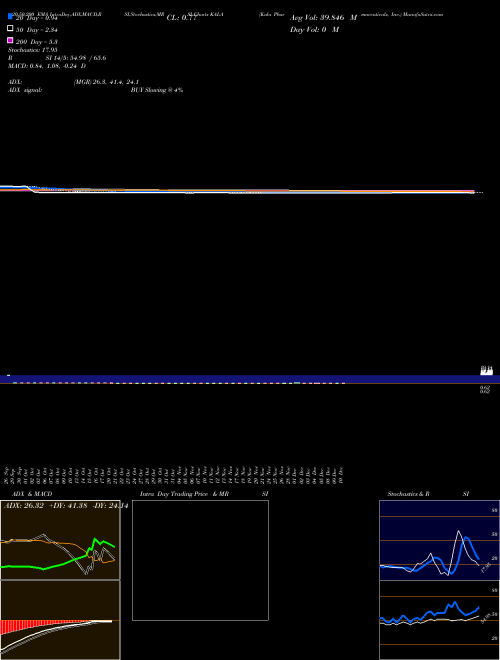This screenshot has height=660, width=500.
Task: Click the blue 20 Day legend swatch
Action: (x=11, y=16)
